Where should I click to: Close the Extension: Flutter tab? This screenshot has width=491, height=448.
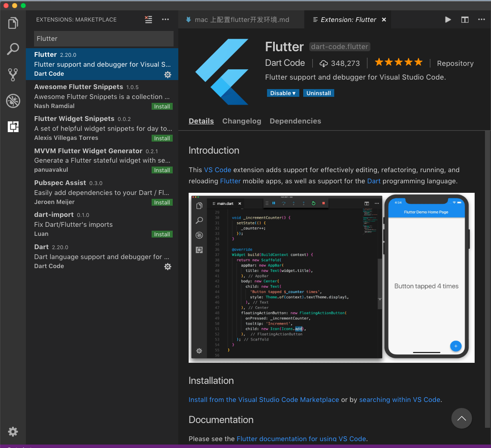[x=384, y=19]
